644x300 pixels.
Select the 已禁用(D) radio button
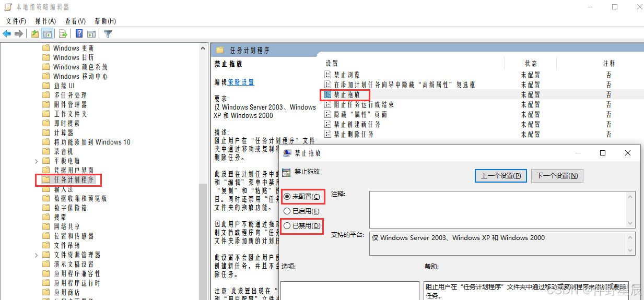click(287, 226)
